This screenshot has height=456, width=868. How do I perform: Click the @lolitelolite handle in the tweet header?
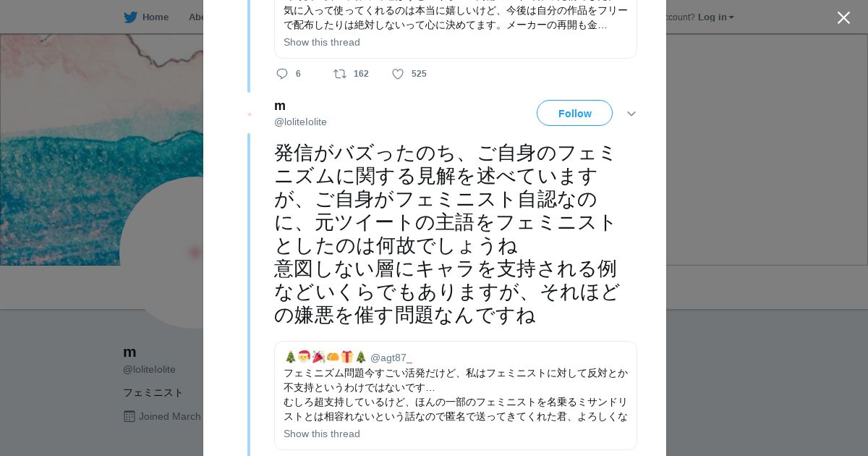point(300,122)
